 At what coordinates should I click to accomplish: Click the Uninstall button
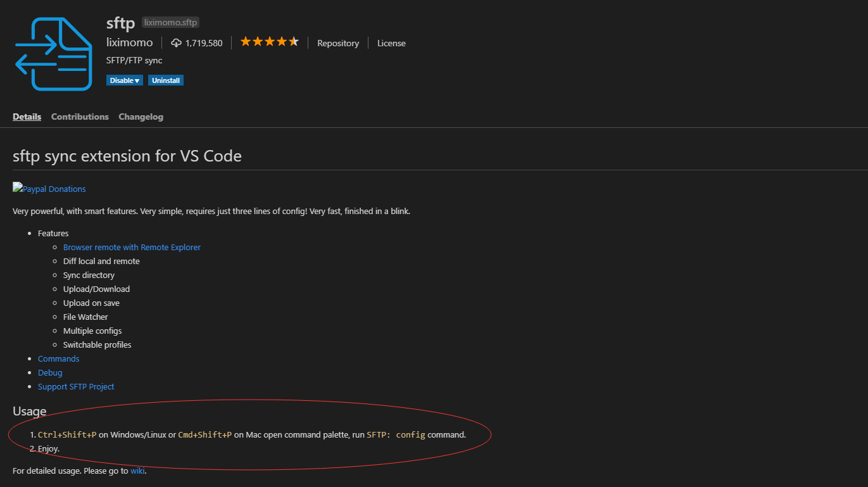[x=166, y=80]
